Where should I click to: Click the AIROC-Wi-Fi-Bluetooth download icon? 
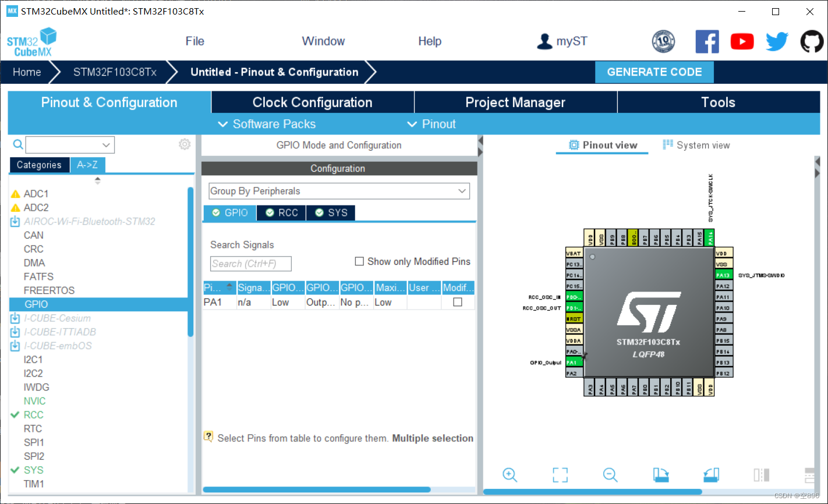15,222
